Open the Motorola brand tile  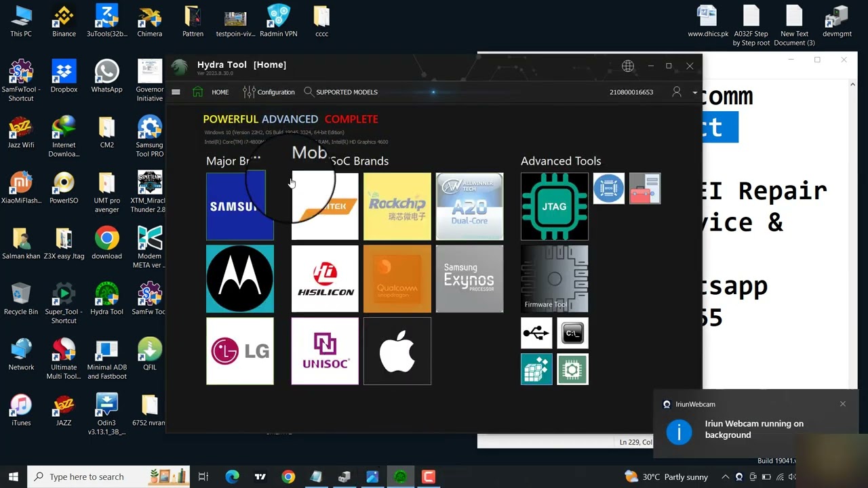click(x=240, y=279)
